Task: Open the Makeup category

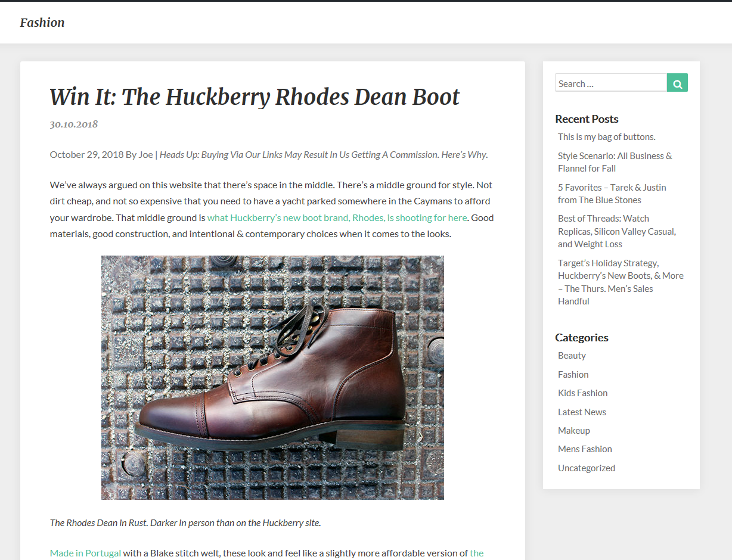Action: [573, 430]
